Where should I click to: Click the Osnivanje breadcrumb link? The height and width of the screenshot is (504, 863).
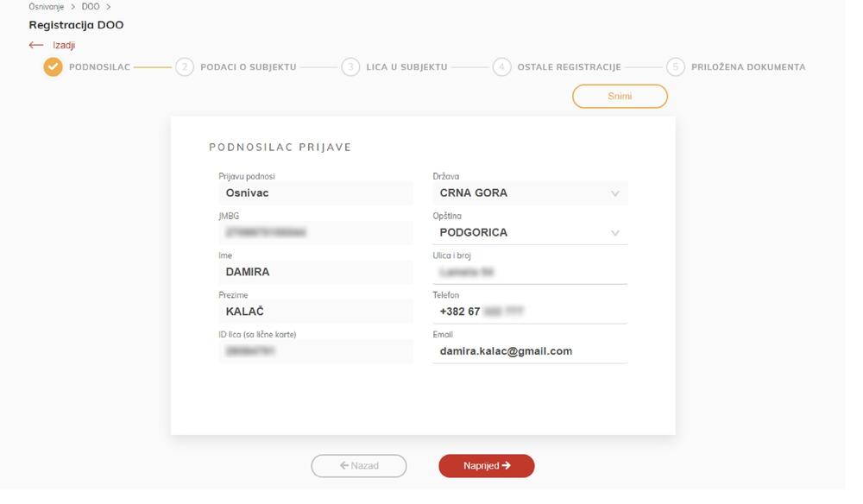click(x=47, y=7)
